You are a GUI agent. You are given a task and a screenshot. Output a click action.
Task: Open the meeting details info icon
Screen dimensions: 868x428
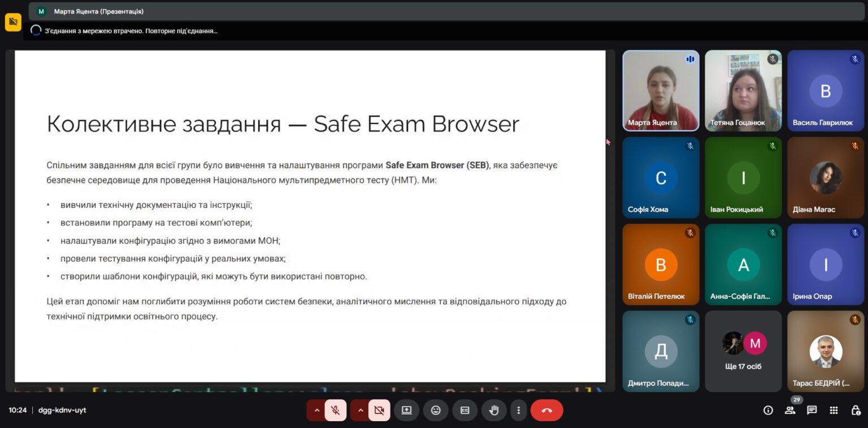pos(768,410)
